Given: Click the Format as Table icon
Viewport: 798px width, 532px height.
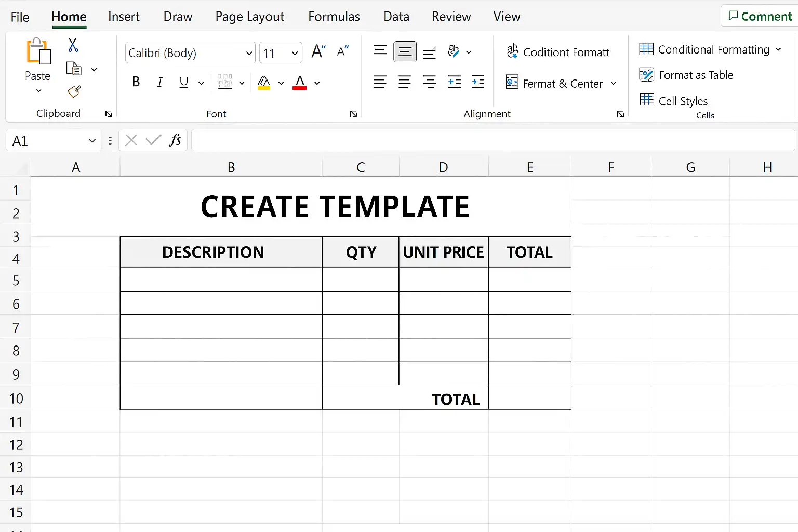Looking at the screenshot, I should [646, 75].
